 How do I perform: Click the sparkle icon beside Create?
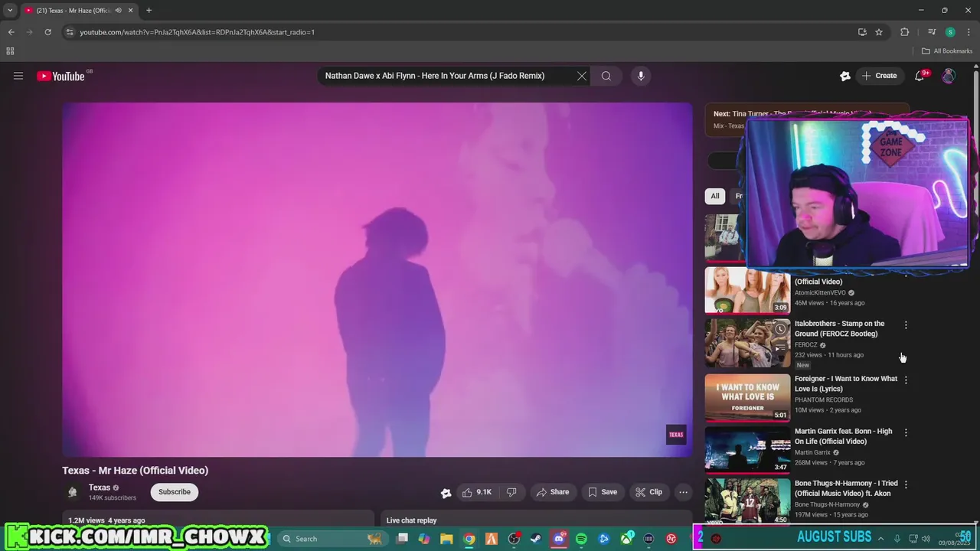coord(845,76)
